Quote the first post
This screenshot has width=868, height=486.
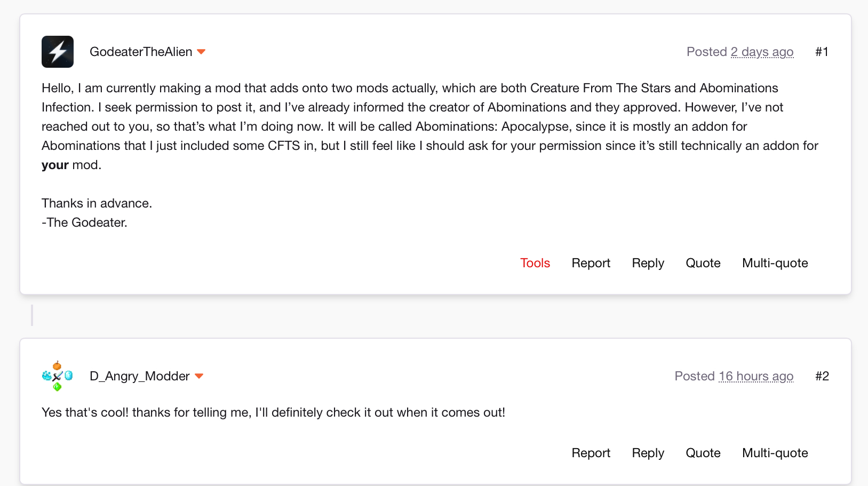(703, 263)
